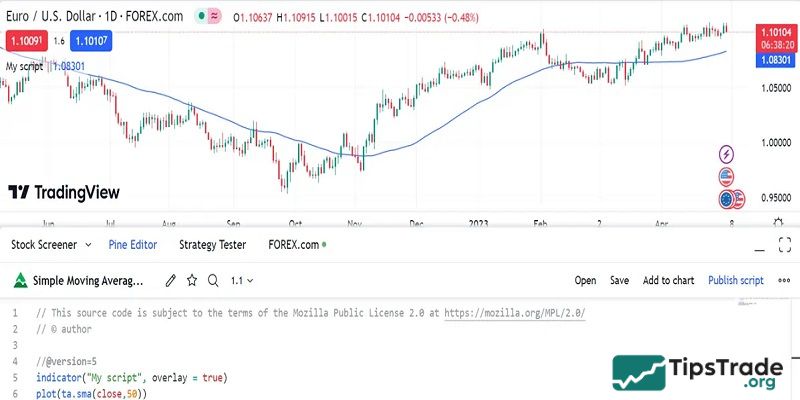Viewport: 800px width, 400px height.
Task: Click the red sell price 1.10091 box
Action: point(24,41)
